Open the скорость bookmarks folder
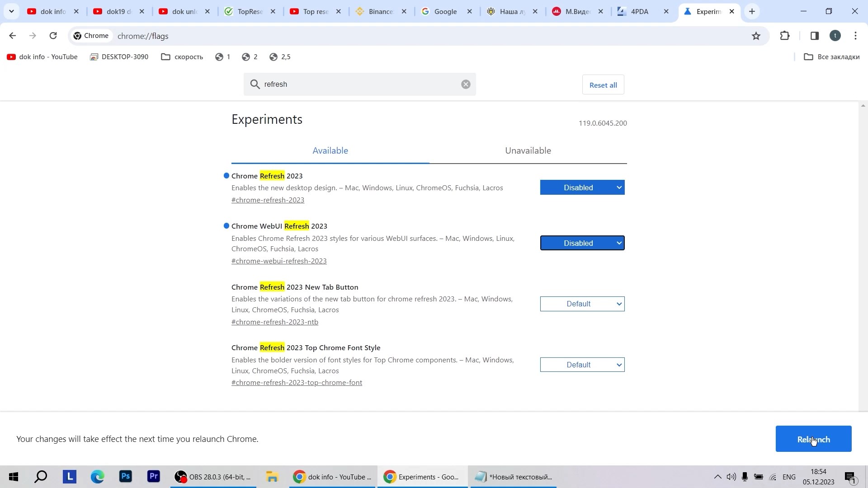The image size is (868, 488). click(x=182, y=57)
